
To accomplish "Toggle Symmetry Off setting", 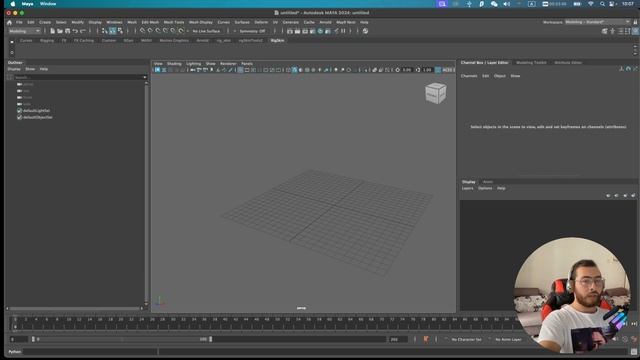I will 252,31.
